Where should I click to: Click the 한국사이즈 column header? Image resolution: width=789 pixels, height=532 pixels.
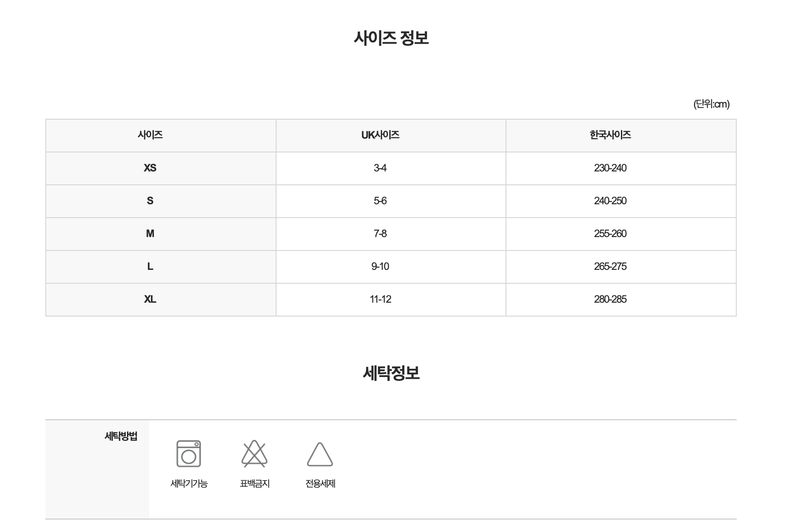(621, 135)
